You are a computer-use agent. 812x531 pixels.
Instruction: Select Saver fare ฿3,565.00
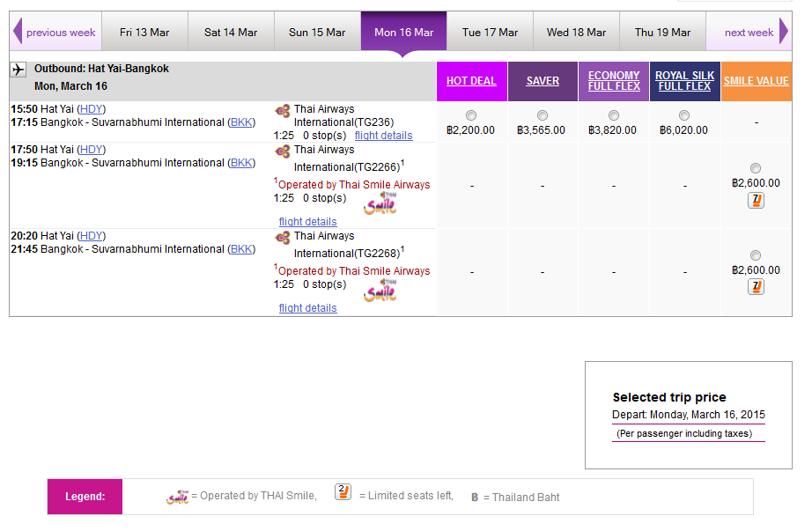543,115
